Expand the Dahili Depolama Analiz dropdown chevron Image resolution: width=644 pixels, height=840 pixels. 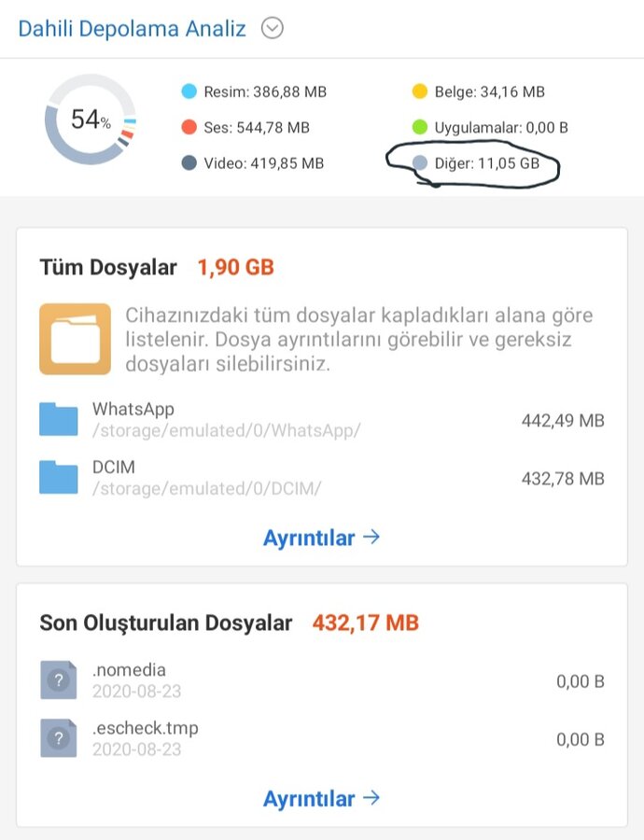click(x=272, y=29)
